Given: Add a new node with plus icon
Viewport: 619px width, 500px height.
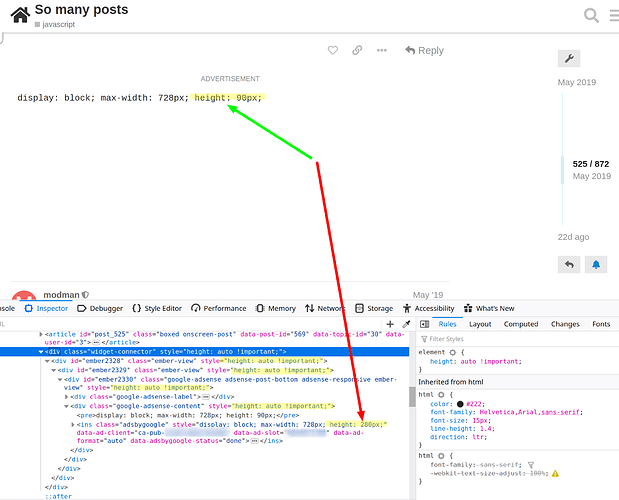Looking at the screenshot, I should click(390, 324).
